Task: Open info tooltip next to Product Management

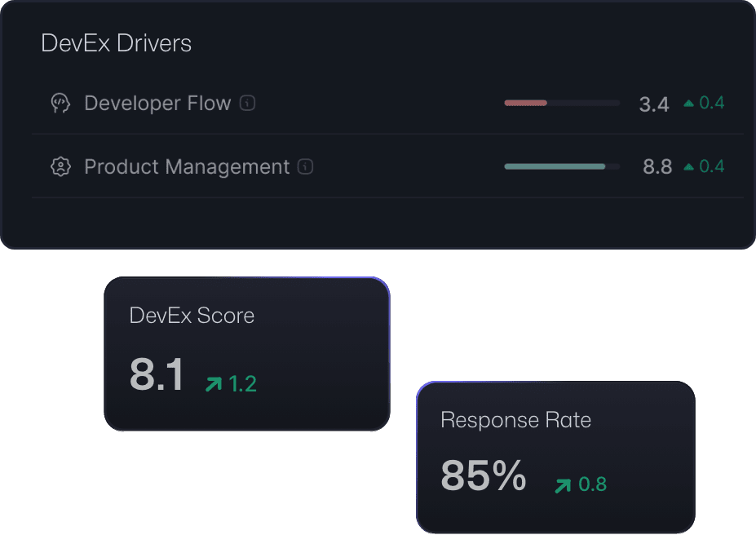Action: pyautogui.click(x=306, y=167)
